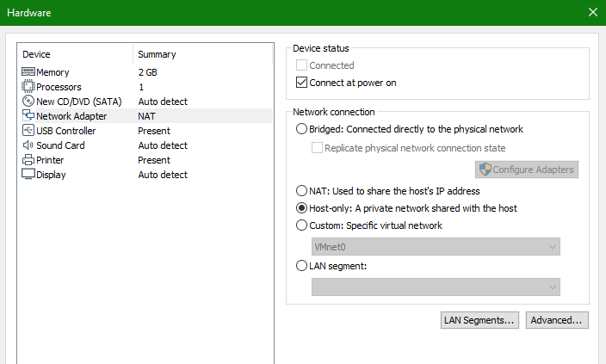Close the Hardware dialog window
The height and width of the screenshot is (364, 606).
click(593, 12)
